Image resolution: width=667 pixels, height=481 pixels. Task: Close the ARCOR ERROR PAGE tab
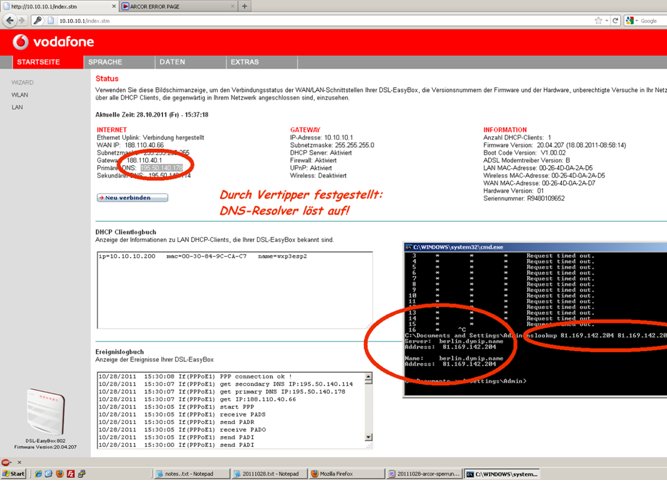233,6
